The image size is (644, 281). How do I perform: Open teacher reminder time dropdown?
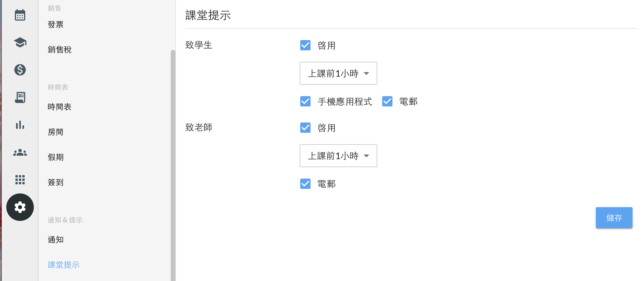338,156
